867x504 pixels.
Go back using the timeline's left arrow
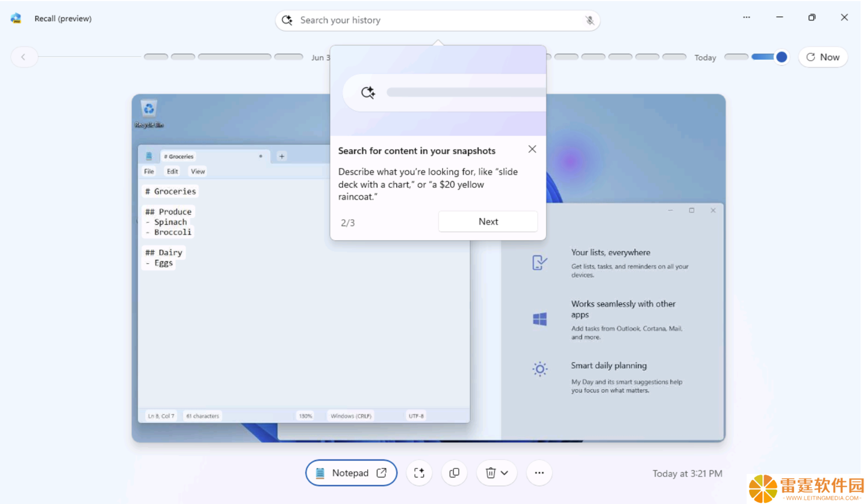tap(23, 57)
